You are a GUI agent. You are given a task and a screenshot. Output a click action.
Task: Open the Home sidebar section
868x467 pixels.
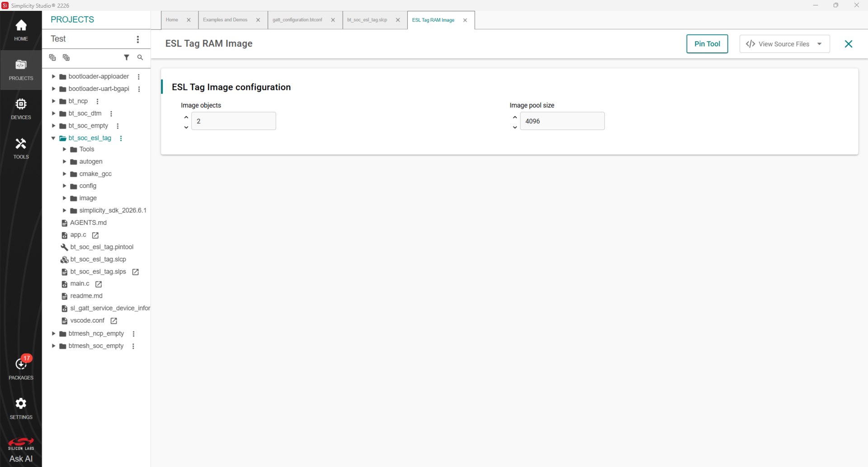click(21, 30)
